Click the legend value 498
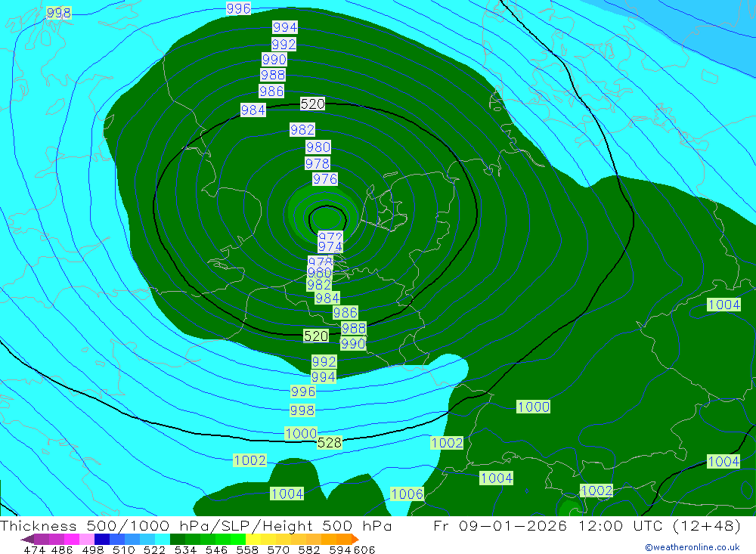The image size is (756, 554). (x=92, y=550)
